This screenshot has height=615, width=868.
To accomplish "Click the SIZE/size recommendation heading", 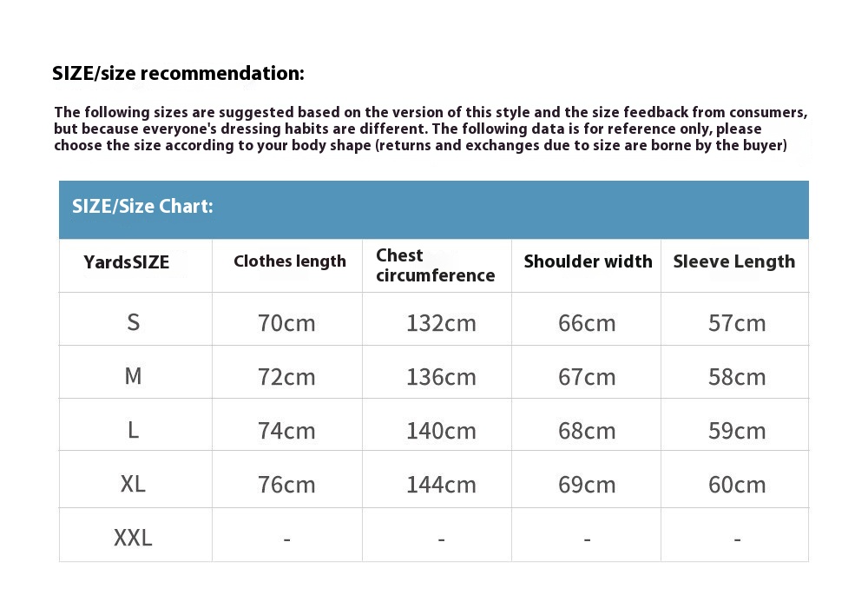I will click(x=178, y=74).
